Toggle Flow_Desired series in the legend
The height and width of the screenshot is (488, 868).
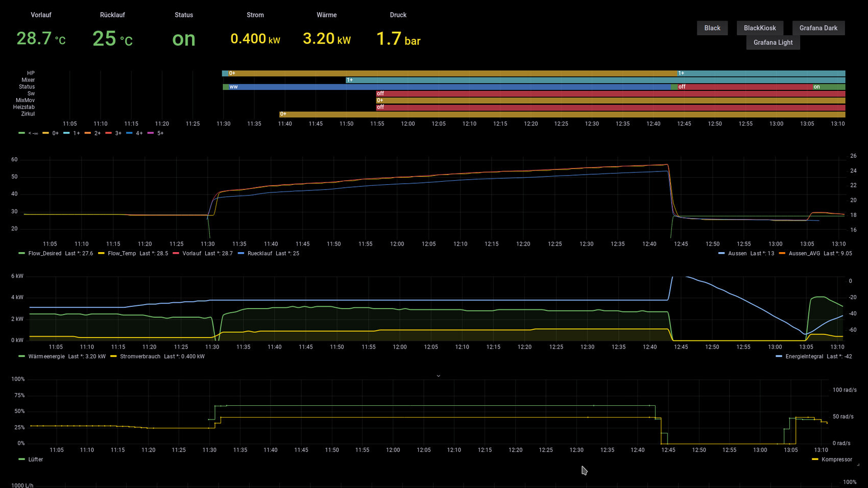coord(44,254)
